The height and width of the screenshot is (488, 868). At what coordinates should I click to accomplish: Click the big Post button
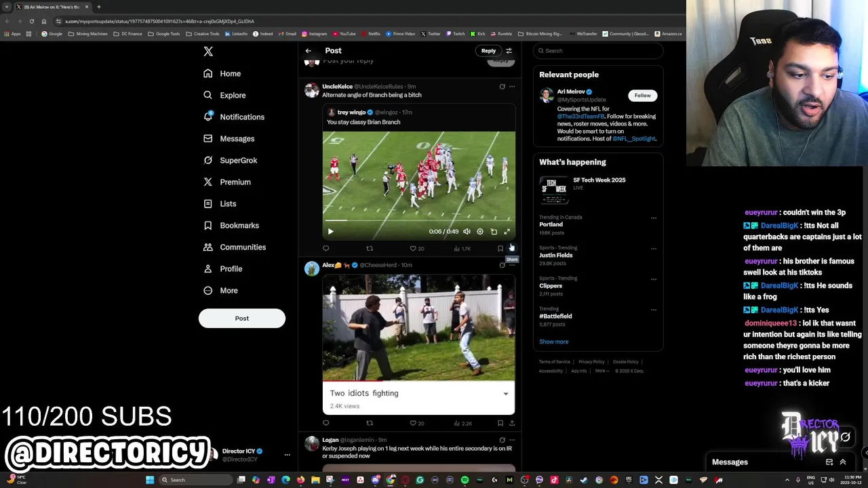(242, 318)
